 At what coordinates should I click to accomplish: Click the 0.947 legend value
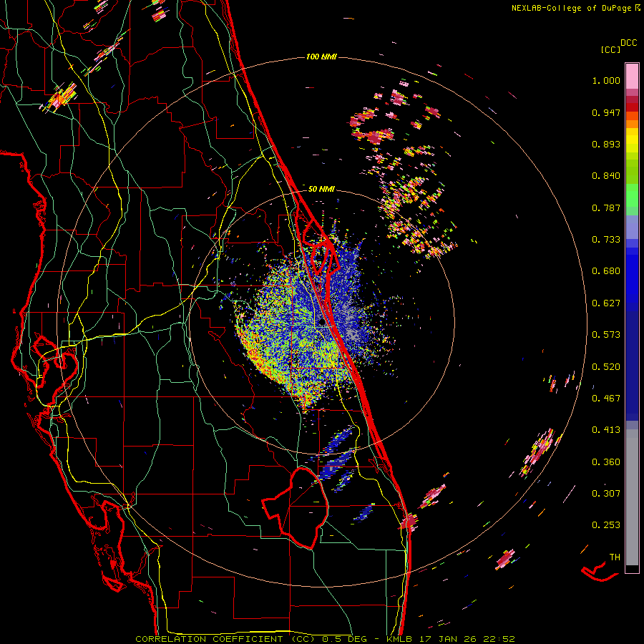point(606,112)
